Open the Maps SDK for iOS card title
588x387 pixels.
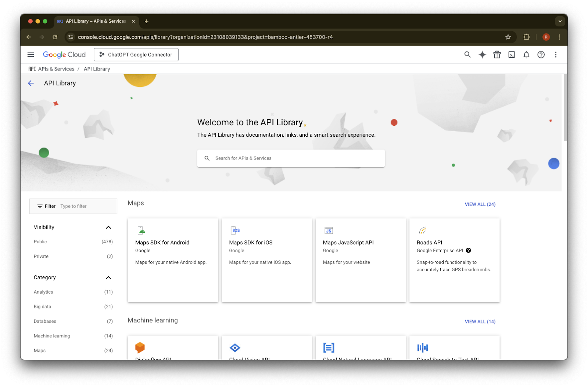(x=251, y=243)
